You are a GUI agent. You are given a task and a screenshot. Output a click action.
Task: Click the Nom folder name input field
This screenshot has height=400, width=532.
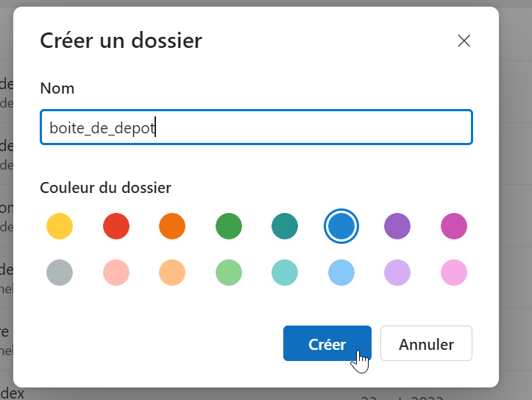(256, 127)
